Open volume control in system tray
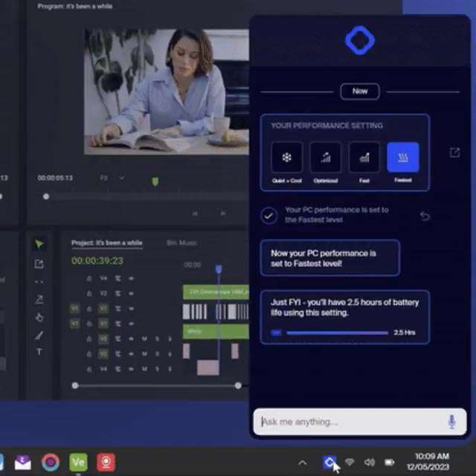 (370, 463)
